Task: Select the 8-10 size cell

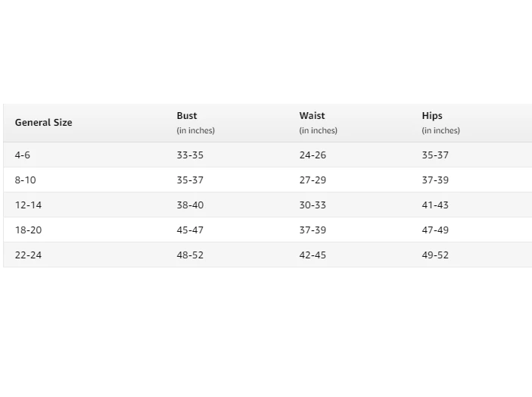Action: (x=25, y=180)
